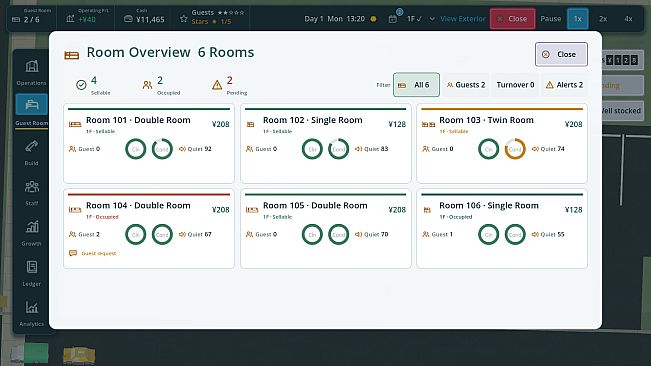The image size is (651, 366).
Task: Click the Room Overview header bed icon
Action: point(71,55)
